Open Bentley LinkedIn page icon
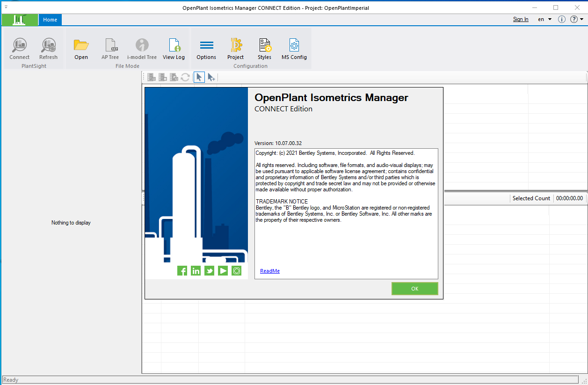588x385 pixels. tap(196, 270)
